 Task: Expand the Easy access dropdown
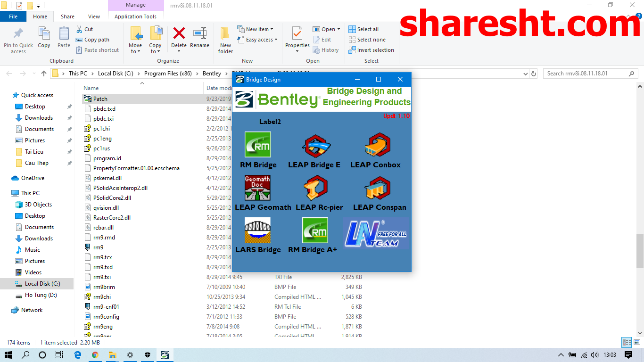[257, 40]
